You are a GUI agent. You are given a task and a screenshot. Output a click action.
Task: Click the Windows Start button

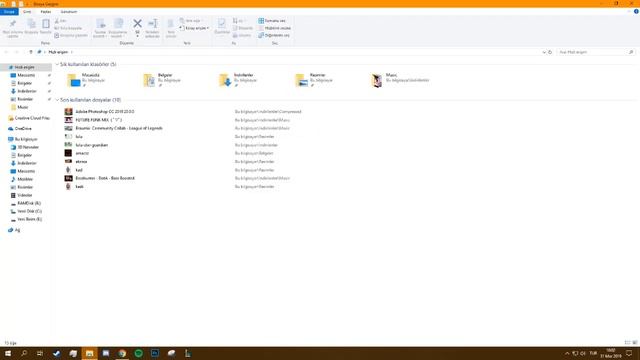click(x=8, y=353)
